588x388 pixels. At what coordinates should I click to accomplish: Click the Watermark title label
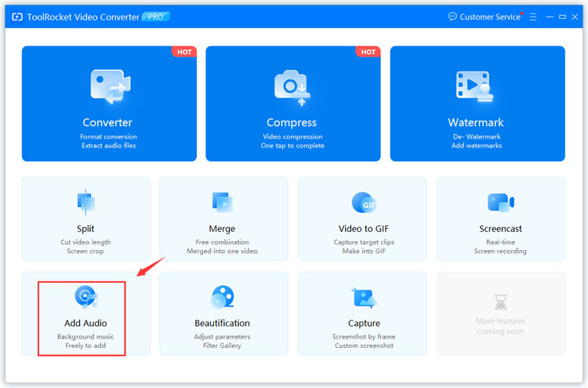pos(476,122)
